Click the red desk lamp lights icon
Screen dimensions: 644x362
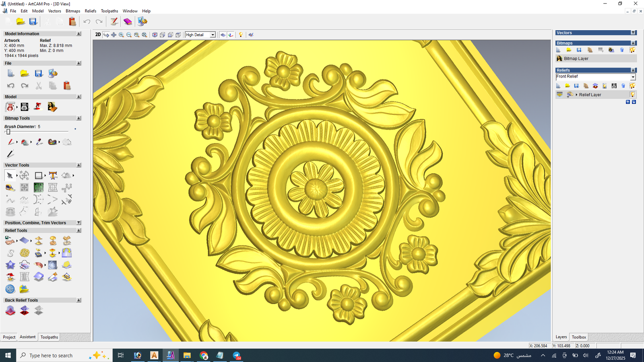(38, 107)
